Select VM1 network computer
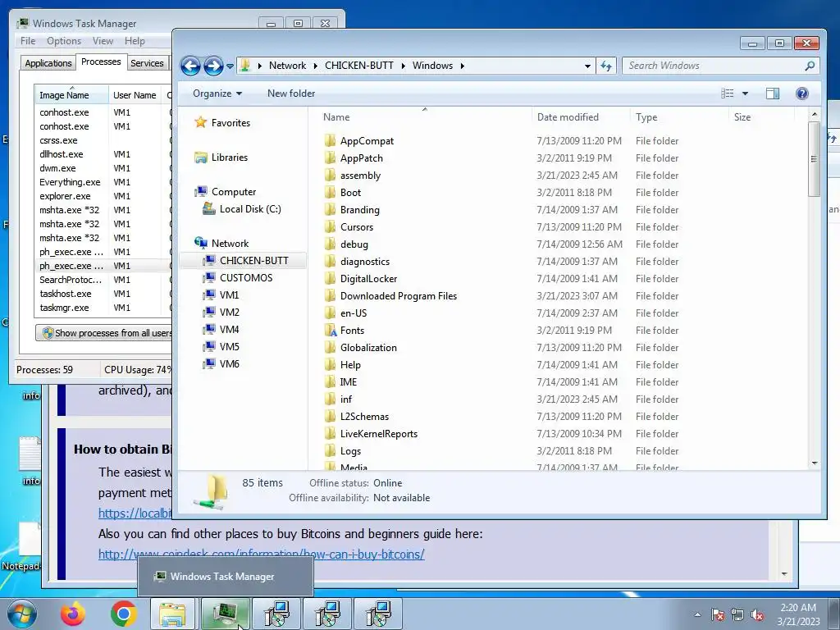The image size is (840, 630). click(230, 294)
